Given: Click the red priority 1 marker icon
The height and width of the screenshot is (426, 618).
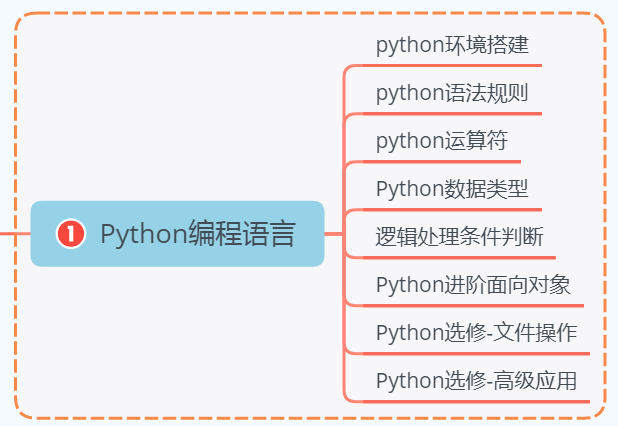Looking at the screenshot, I should tap(71, 233).
